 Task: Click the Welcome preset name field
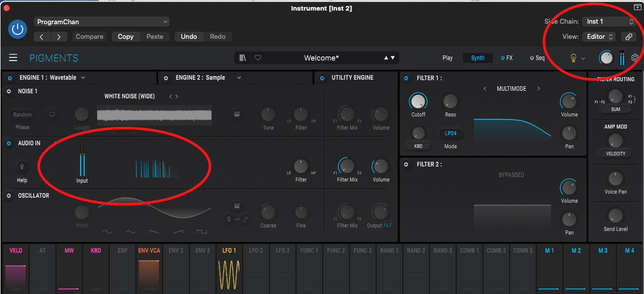321,58
